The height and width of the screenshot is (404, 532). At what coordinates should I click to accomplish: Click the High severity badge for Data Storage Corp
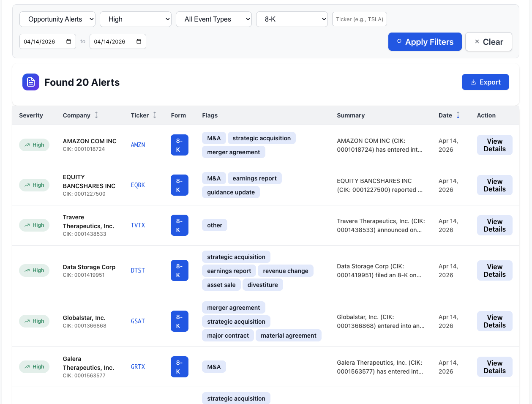34,270
